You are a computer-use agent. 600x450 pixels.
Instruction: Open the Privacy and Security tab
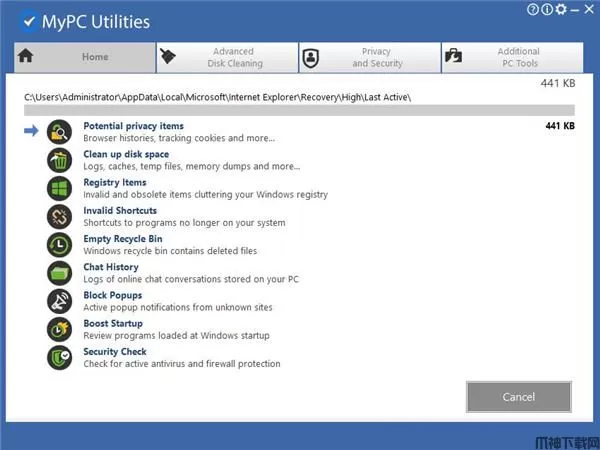370,57
